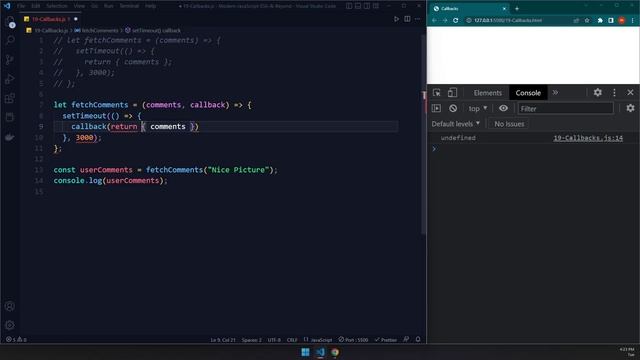
Task: Toggle VS Code primary sidebar layout icon
Action: click(349, 6)
